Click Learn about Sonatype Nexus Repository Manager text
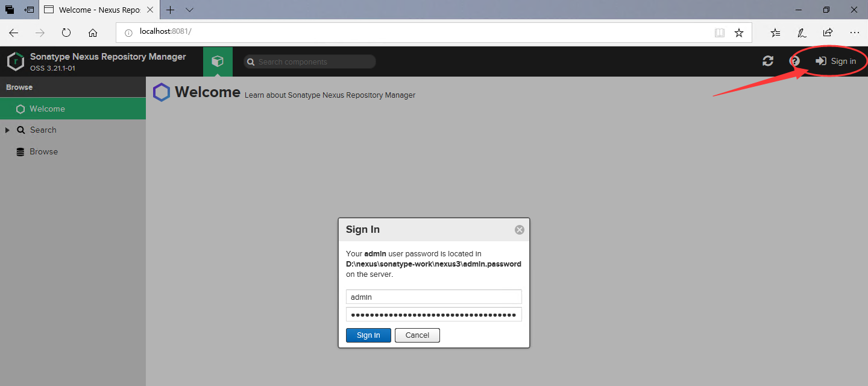 click(330, 95)
